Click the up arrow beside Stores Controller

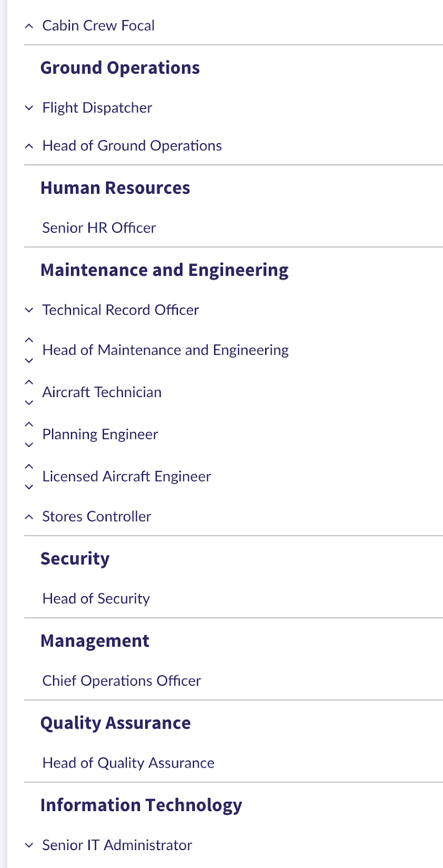coord(29,517)
